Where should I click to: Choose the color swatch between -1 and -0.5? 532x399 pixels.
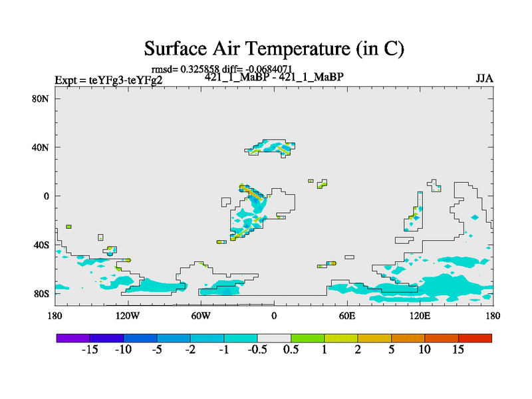[241, 338]
